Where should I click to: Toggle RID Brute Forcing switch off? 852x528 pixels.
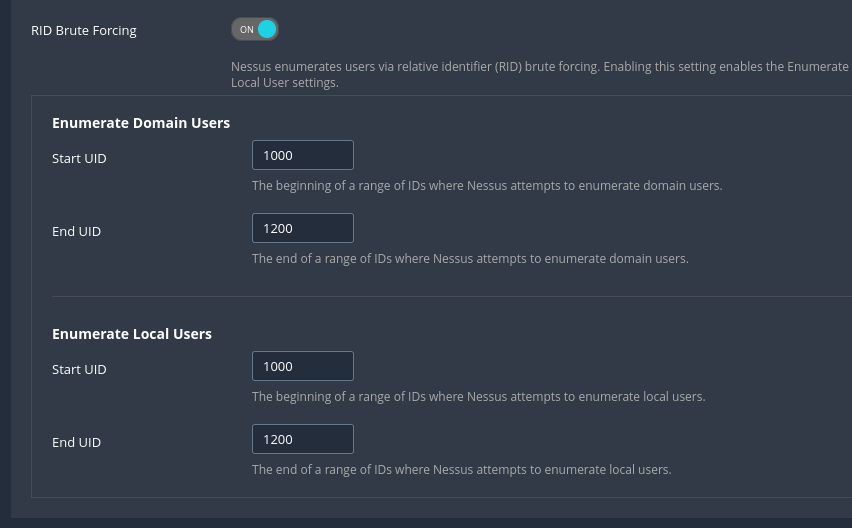click(255, 30)
